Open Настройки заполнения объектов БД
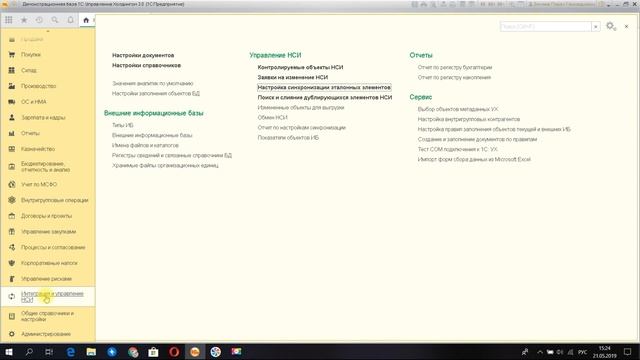The width and height of the screenshot is (640, 360). tap(156, 93)
